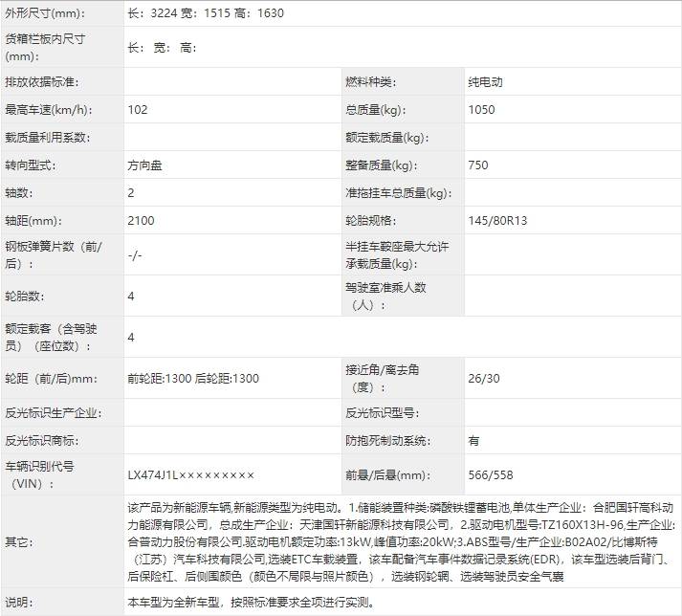Click the 燃料种类 value 纯电动
This screenshot has height=616, width=682.
485,82
